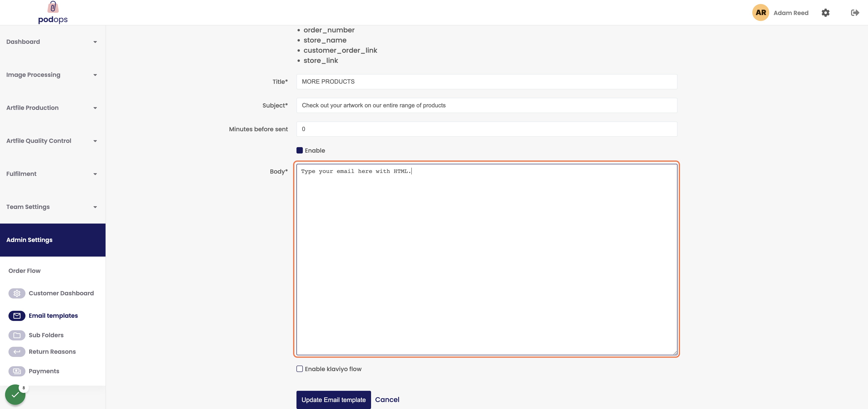Click inside the Body text area
This screenshot has width=868, height=409.
tap(487, 260)
